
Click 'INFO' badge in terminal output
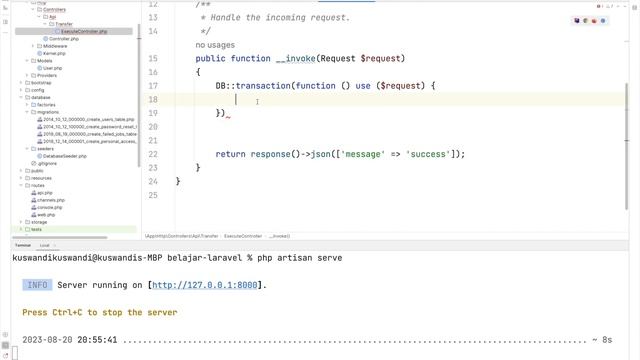37,285
